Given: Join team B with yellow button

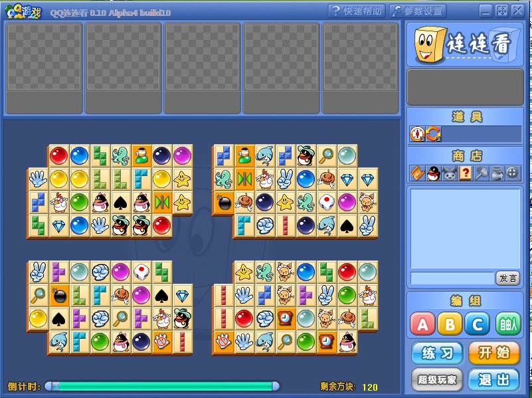Looking at the screenshot, I should (450, 324).
